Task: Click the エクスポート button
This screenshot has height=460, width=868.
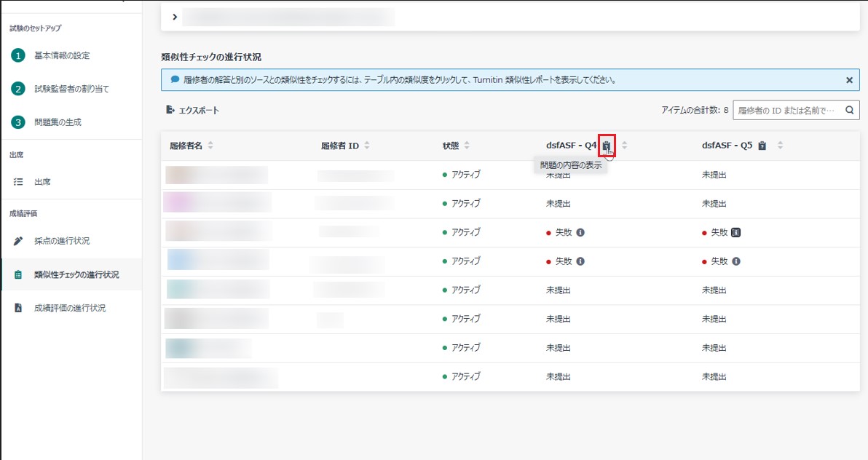Action: 193,111
